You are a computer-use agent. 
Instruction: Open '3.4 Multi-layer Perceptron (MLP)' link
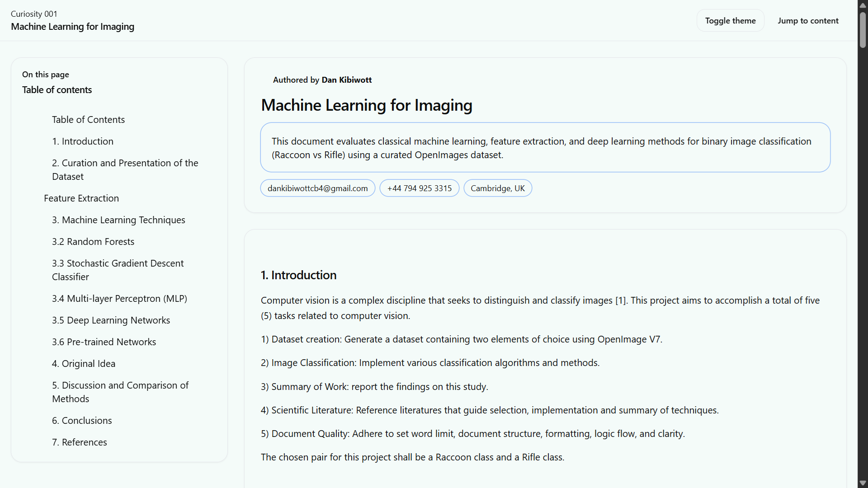point(119,299)
